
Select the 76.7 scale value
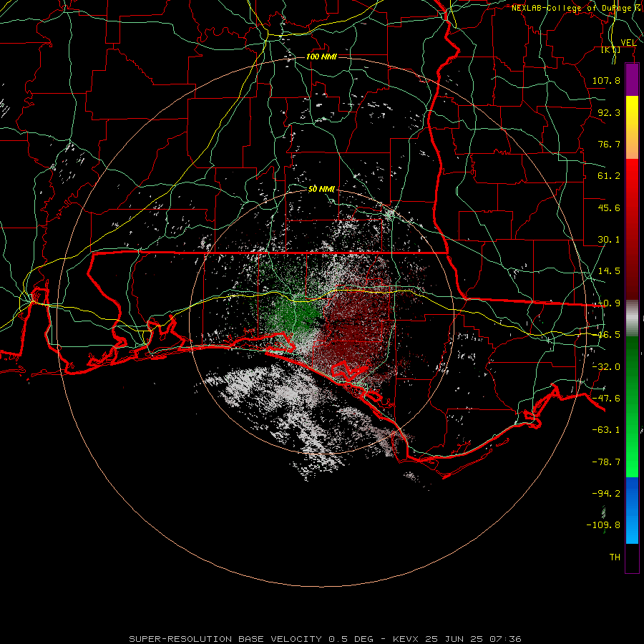click(x=609, y=144)
